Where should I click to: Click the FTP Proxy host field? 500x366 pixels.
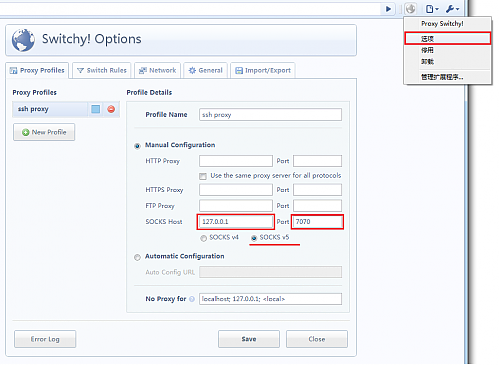(236, 206)
